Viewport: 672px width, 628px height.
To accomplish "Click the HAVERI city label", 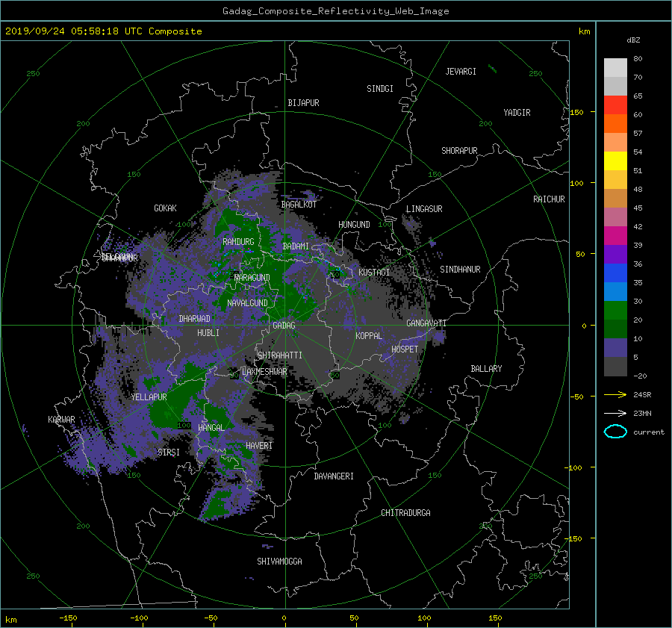I will (x=259, y=446).
